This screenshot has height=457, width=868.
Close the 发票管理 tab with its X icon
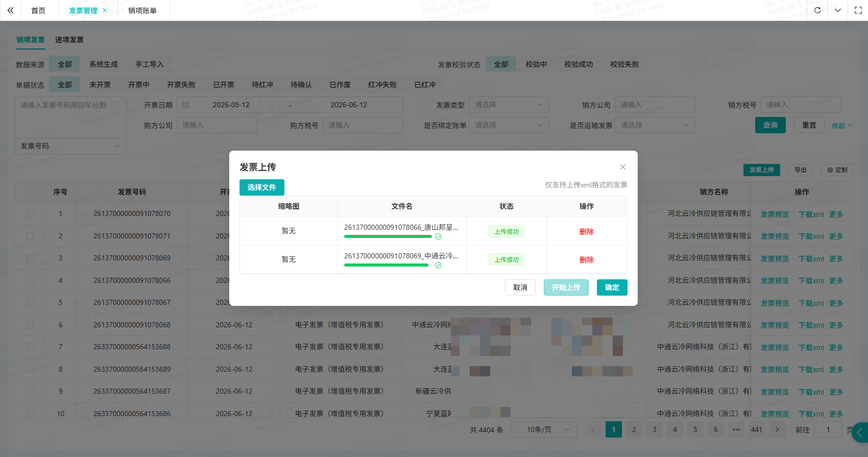point(105,10)
